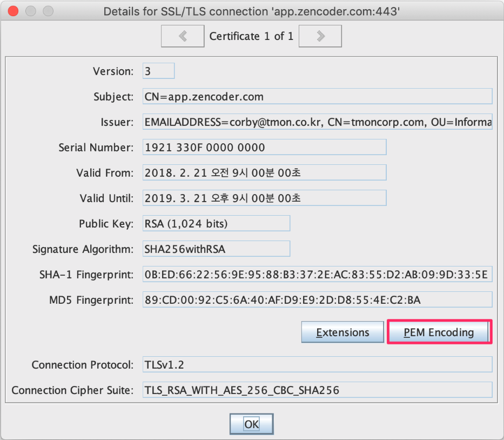The width and height of the screenshot is (504, 440).
Task: Minimize the SSL/TLS details window
Action: click(x=31, y=11)
